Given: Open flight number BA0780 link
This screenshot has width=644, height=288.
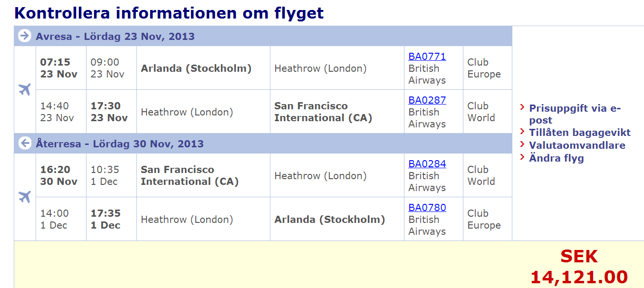Looking at the screenshot, I should pyautogui.click(x=427, y=208).
